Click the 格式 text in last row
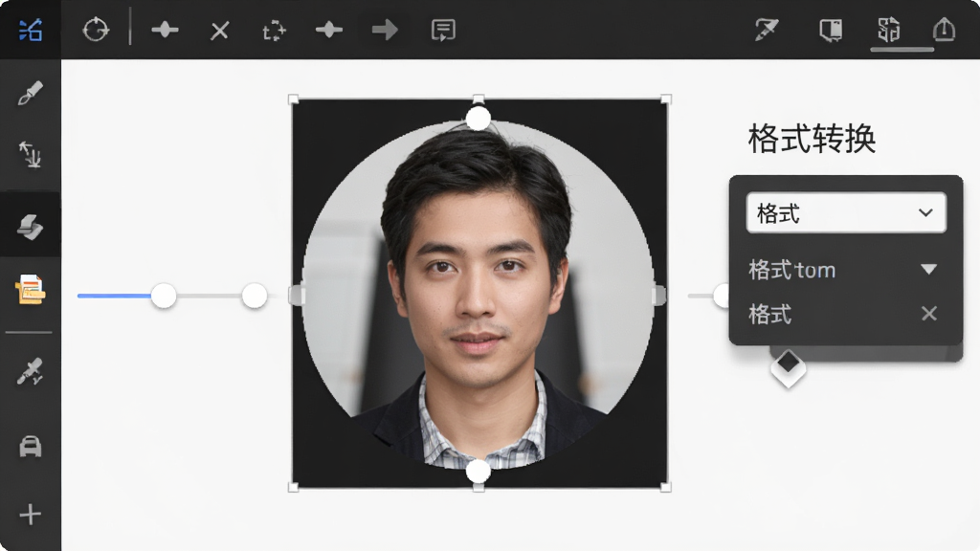This screenshot has height=551, width=980. [x=770, y=314]
